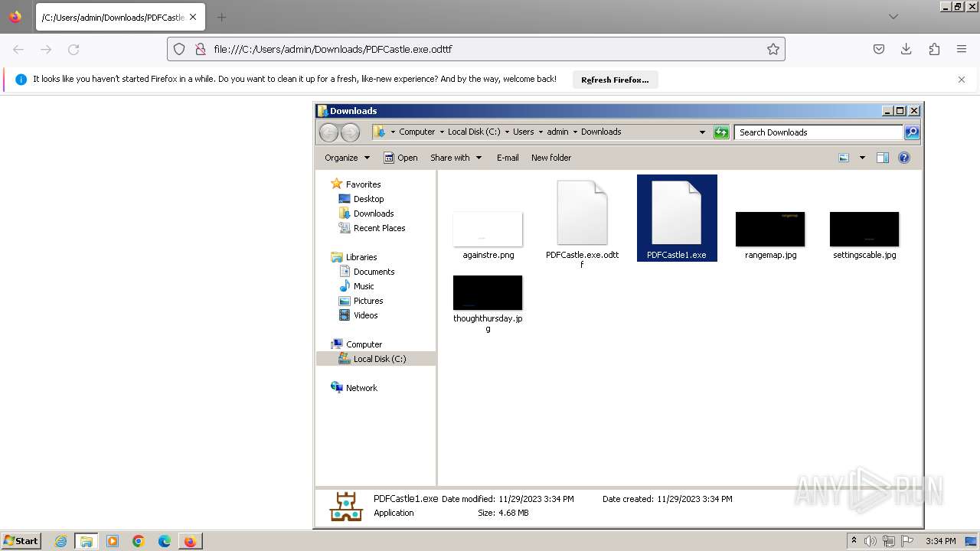The width and height of the screenshot is (980, 551).
Task: Show hidden system tray icons
Action: coord(854,540)
